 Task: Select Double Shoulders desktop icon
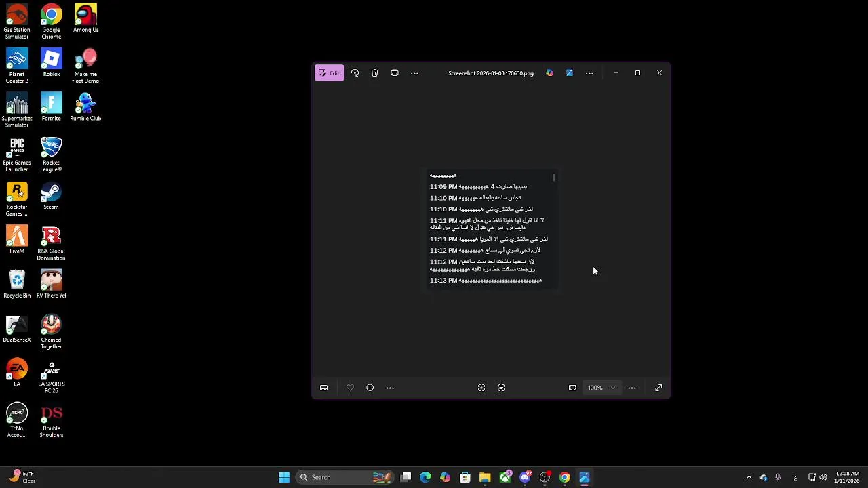click(51, 420)
